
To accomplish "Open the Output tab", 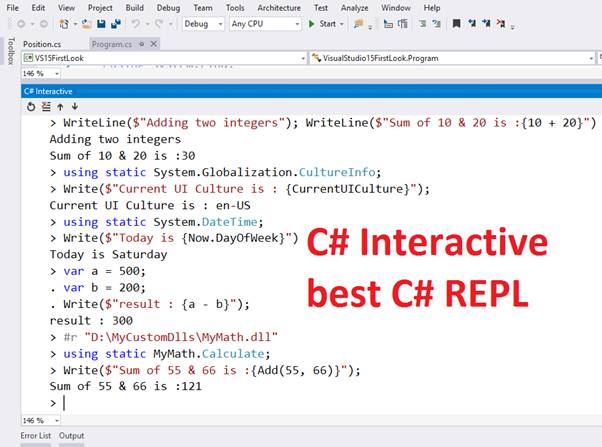I will 71,435.
